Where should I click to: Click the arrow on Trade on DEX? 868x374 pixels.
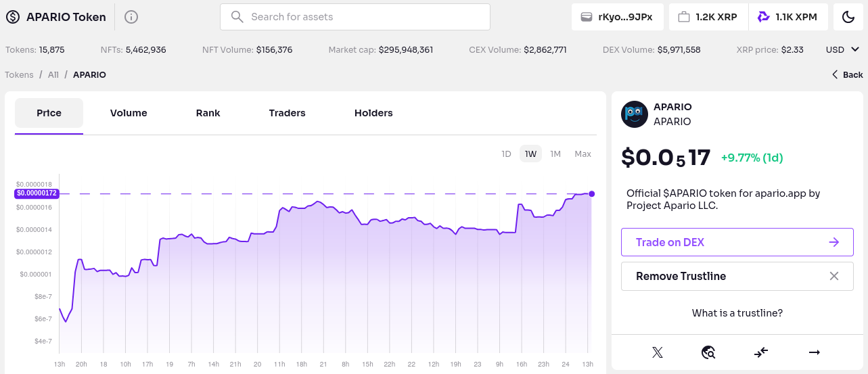click(834, 242)
